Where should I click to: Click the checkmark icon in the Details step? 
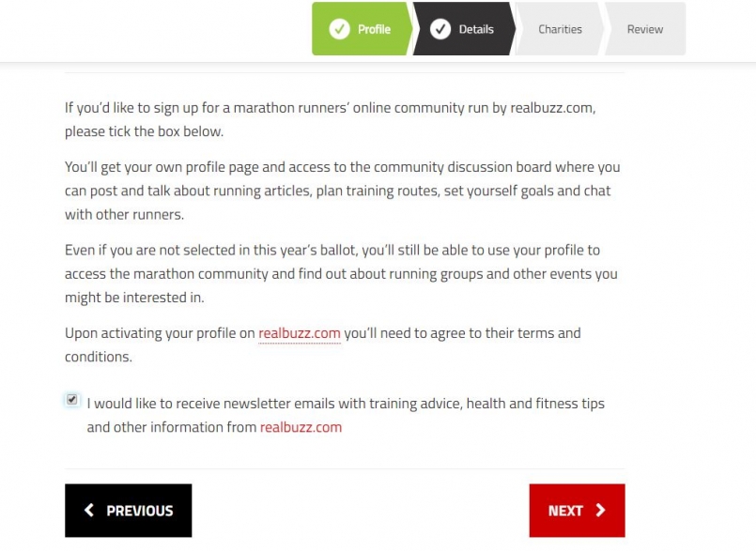440,29
